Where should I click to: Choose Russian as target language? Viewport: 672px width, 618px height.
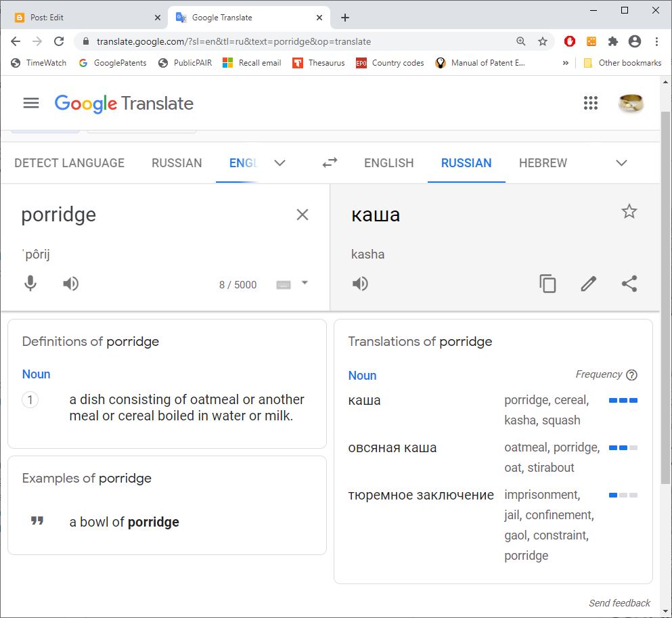(x=466, y=163)
